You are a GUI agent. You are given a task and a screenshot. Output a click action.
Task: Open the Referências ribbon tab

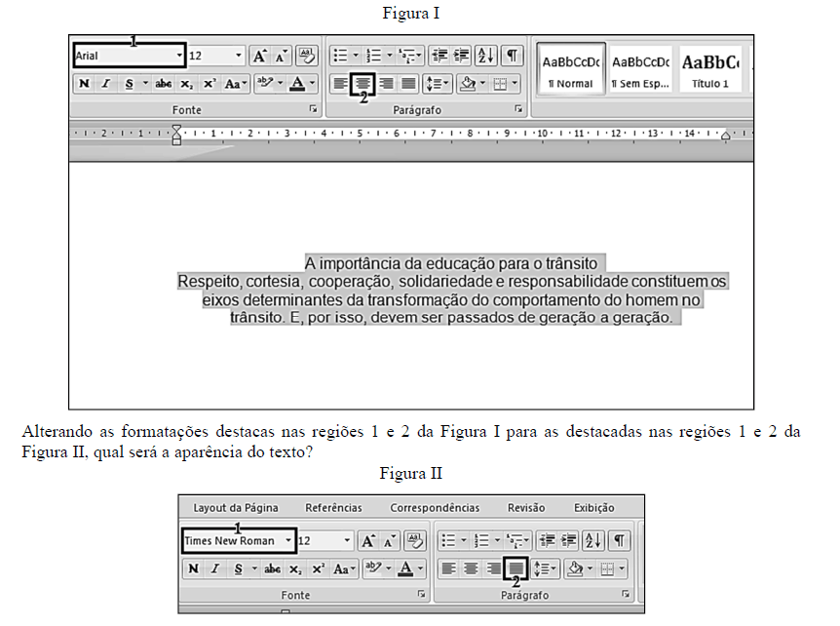(x=333, y=507)
